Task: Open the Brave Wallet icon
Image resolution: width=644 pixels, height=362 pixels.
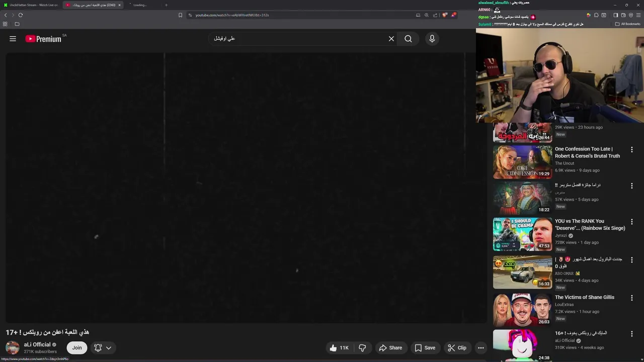Action: coord(623,15)
